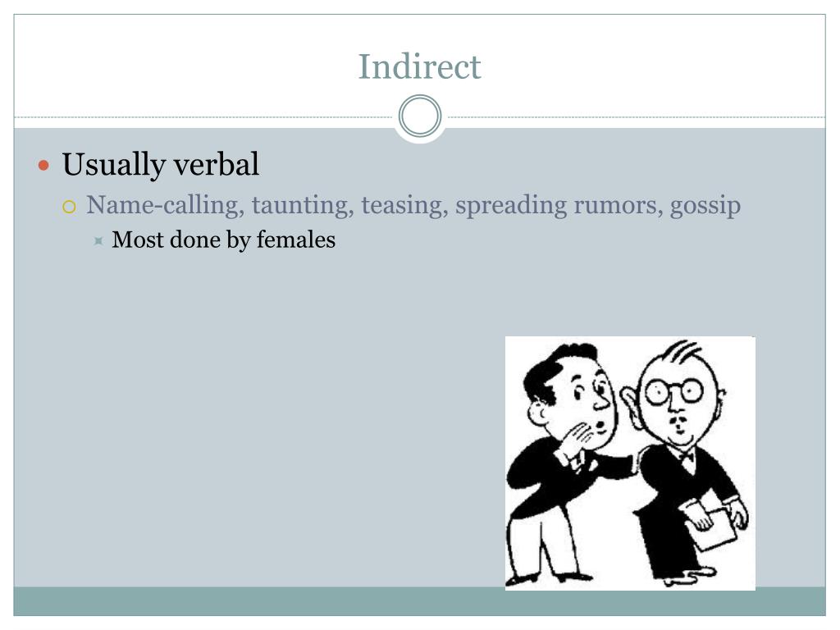Click the word "gossip"
The image size is (840, 630).
pyautogui.click(x=705, y=205)
